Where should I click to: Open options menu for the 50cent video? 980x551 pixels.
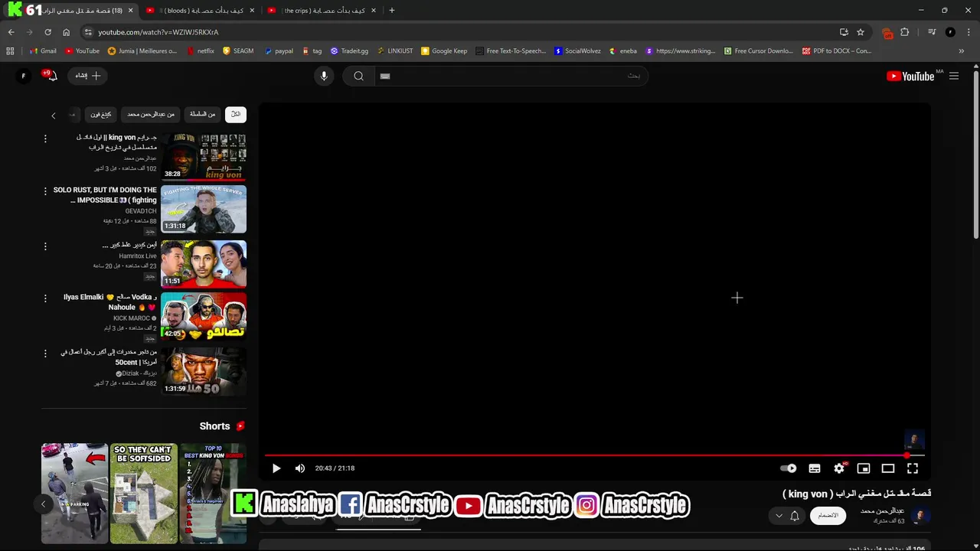[x=45, y=354]
